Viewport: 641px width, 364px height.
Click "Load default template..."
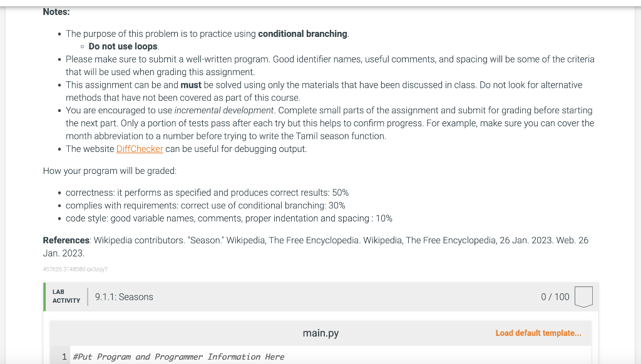(x=538, y=333)
